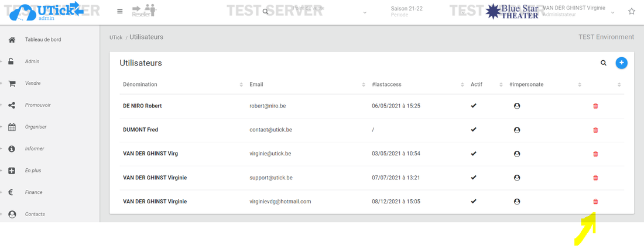Click the UTick breadcrumb link
This screenshot has height=246, width=644.
pos(115,37)
